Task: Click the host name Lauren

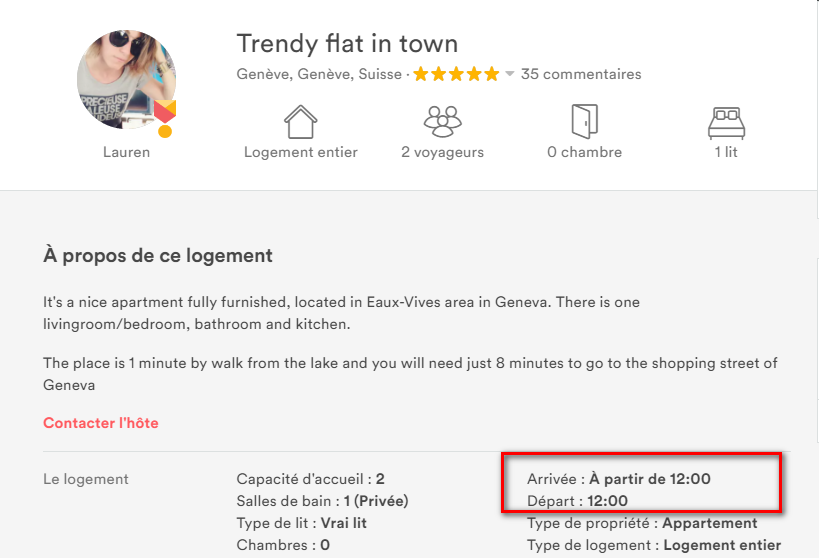Action: tap(126, 152)
